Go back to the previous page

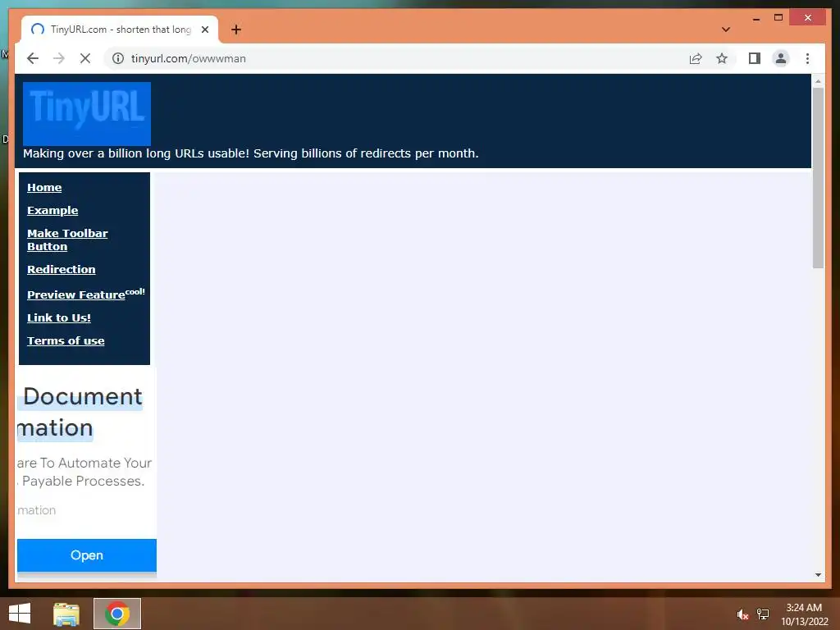click(33, 58)
